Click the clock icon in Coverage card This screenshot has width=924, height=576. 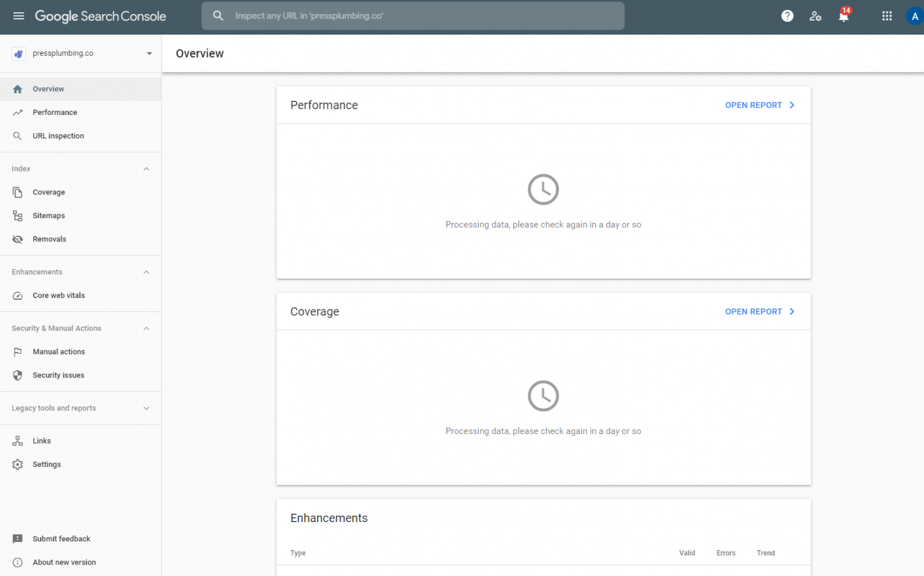(543, 396)
